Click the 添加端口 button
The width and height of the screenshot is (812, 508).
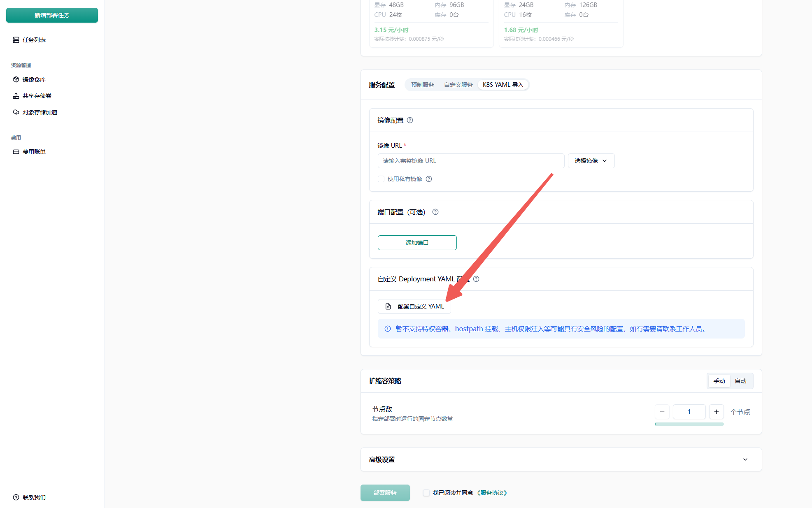[x=417, y=243]
